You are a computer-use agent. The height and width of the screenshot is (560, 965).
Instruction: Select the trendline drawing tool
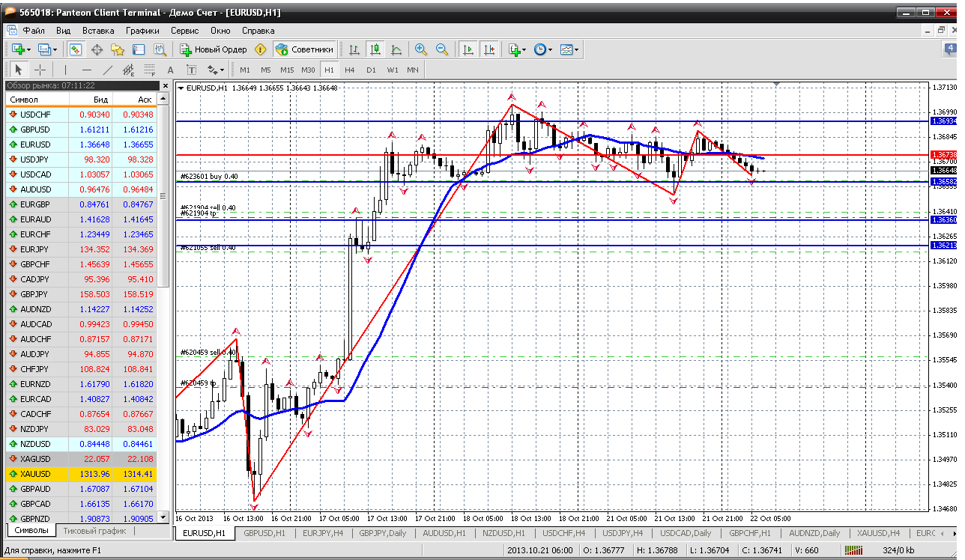point(107,70)
